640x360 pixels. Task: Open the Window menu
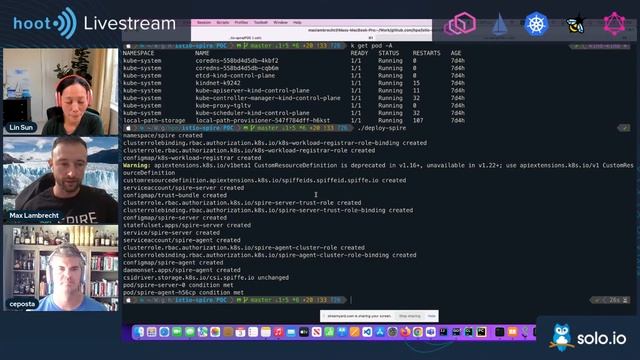pos(280,22)
